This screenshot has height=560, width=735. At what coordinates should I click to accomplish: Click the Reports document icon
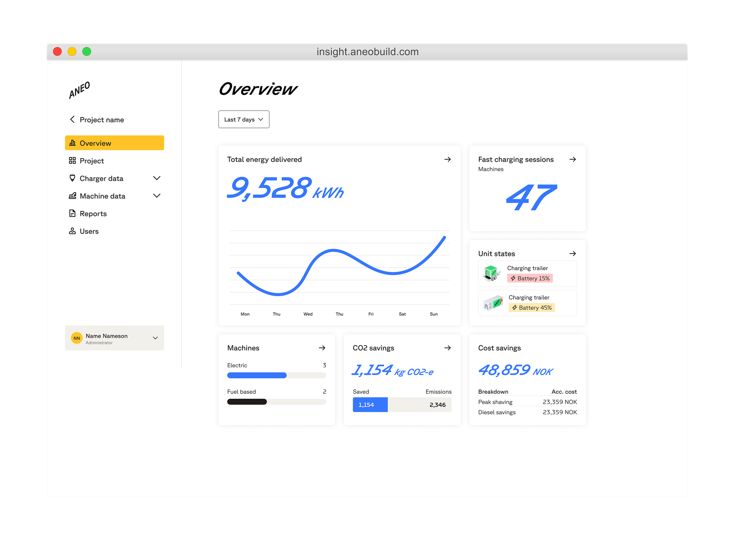(72, 213)
